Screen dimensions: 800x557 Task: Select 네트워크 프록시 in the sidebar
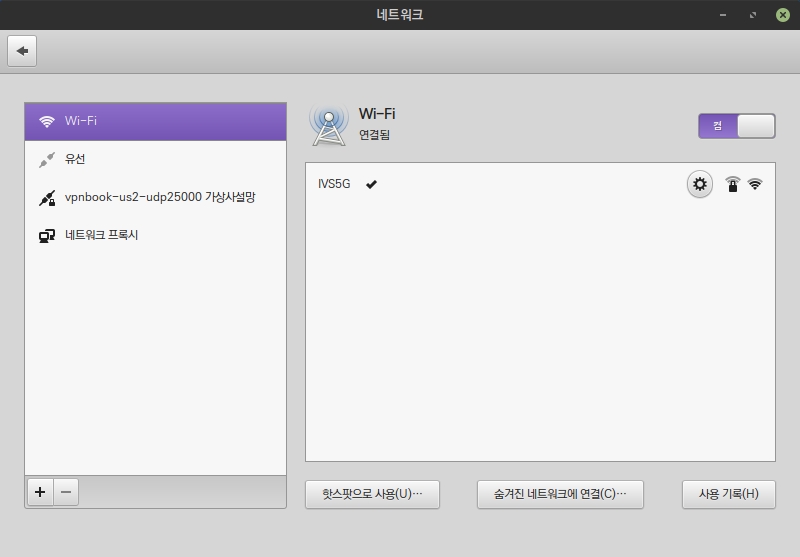[x=101, y=236]
